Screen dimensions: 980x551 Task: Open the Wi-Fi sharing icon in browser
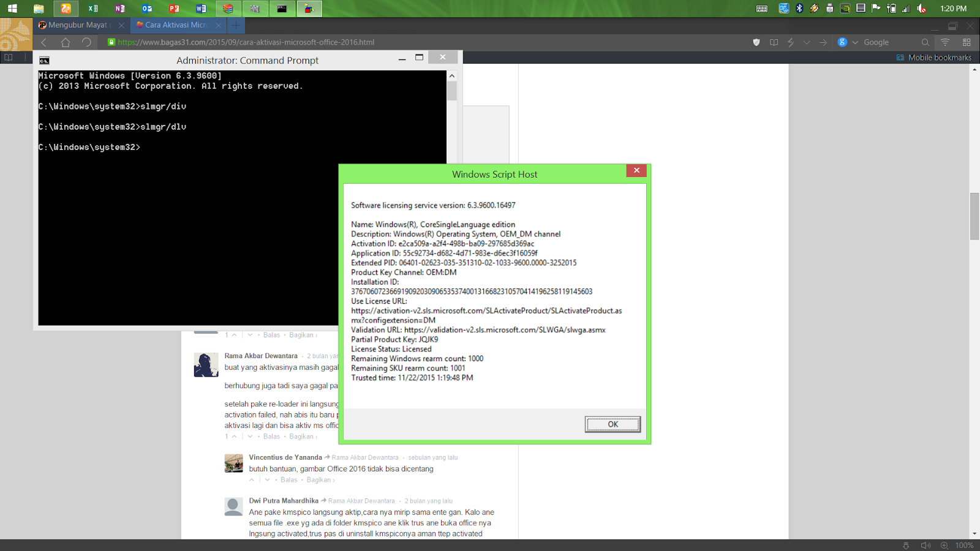click(945, 42)
